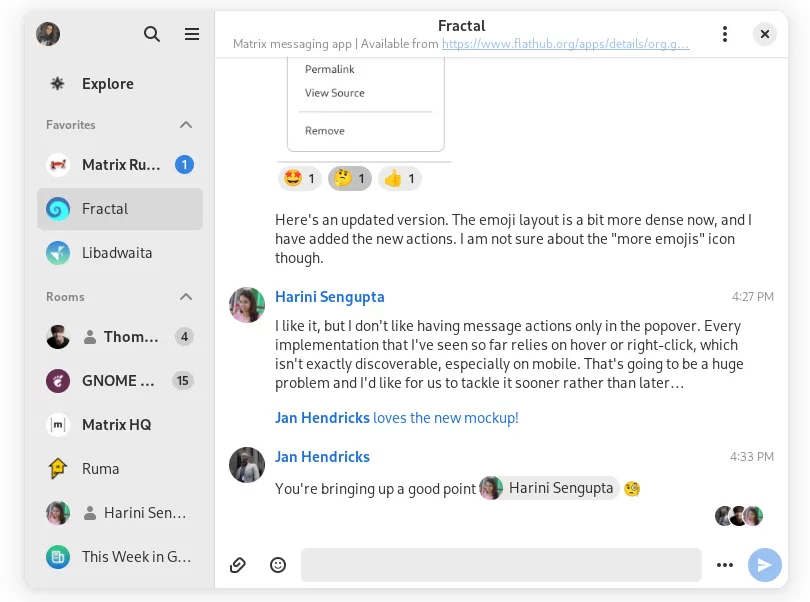Click the Explore label
Image resolution: width=810 pixels, height=602 pixels.
pos(107,84)
